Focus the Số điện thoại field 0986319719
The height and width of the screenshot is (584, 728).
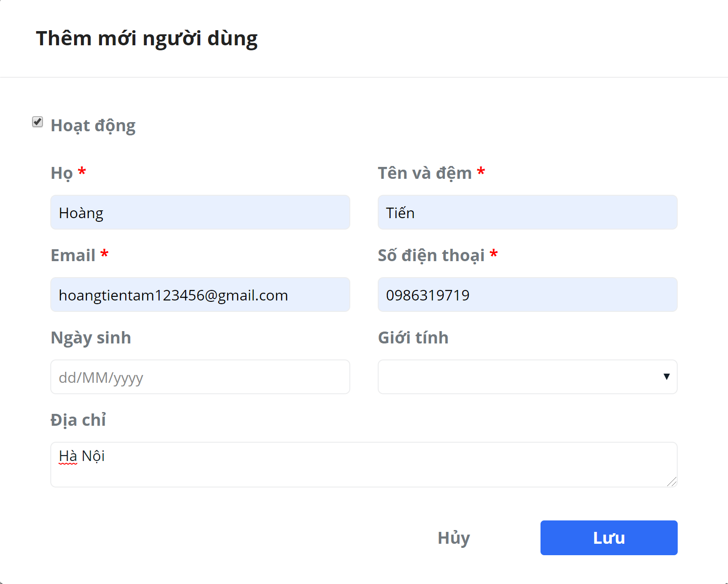coord(527,295)
